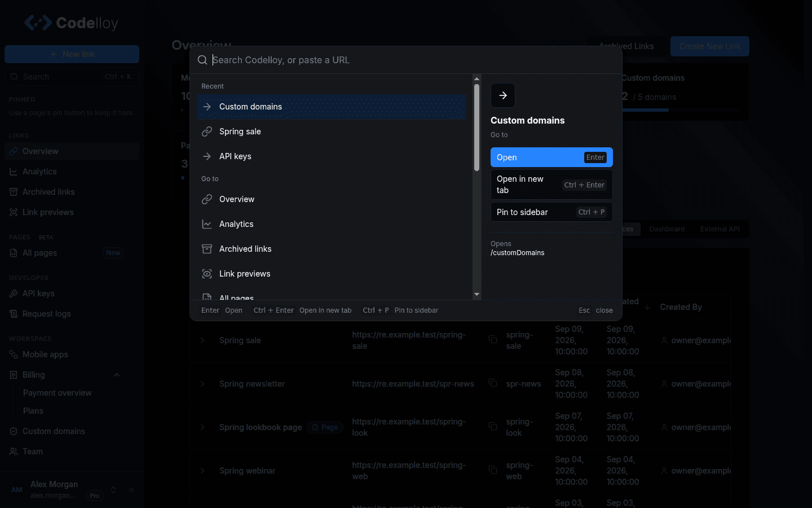The height and width of the screenshot is (508, 812).
Task: Copy the spring-look short link
Action: tap(493, 426)
